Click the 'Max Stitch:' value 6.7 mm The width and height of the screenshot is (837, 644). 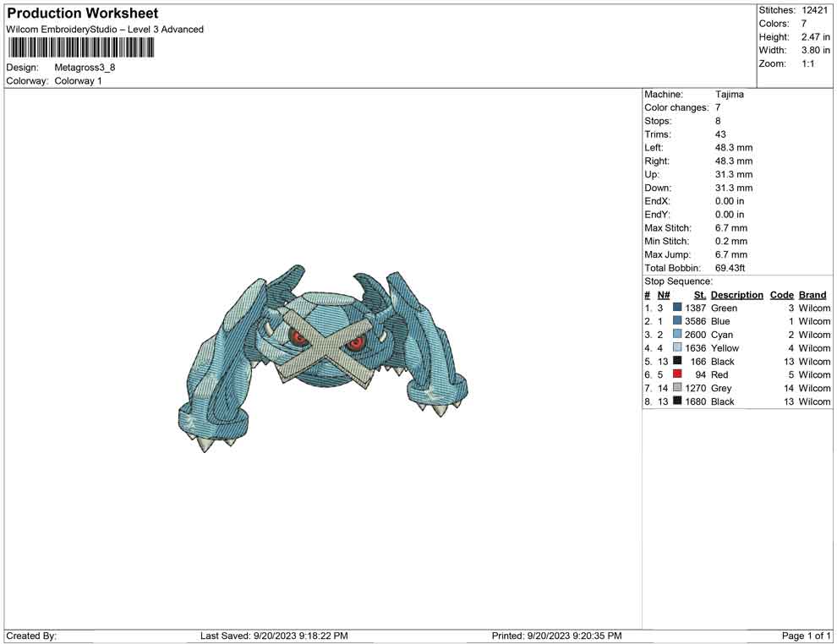click(x=731, y=228)
